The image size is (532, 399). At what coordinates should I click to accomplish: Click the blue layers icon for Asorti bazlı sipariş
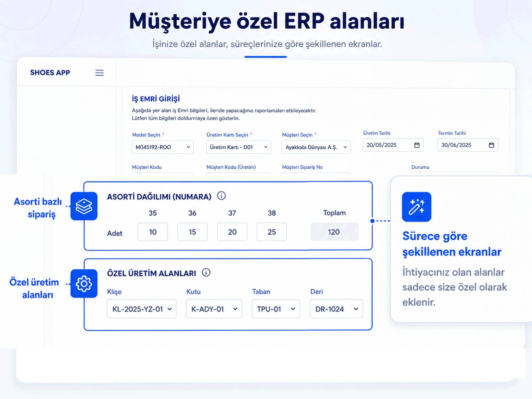84,206
